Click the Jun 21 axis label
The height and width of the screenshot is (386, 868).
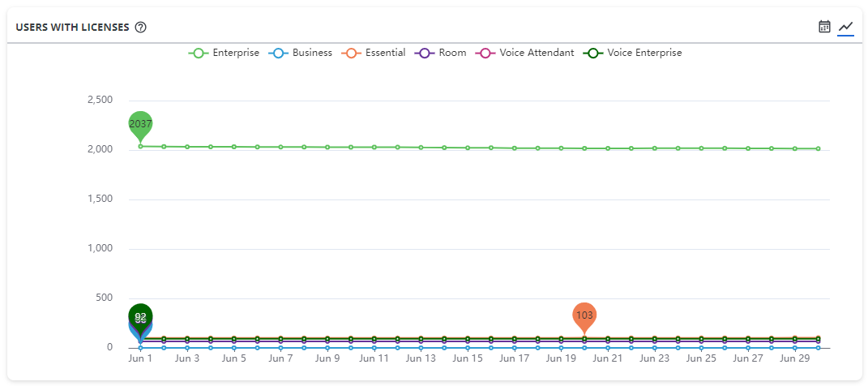pos(608,358)
